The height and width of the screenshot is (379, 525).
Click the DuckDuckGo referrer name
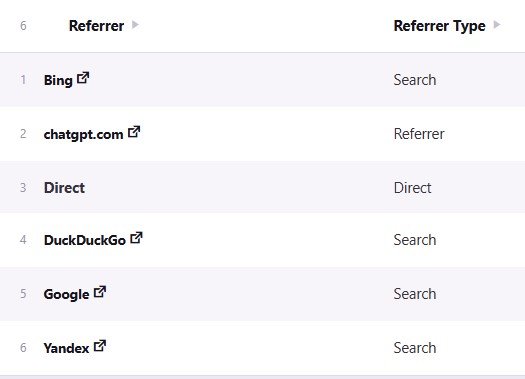pos(85,240)
